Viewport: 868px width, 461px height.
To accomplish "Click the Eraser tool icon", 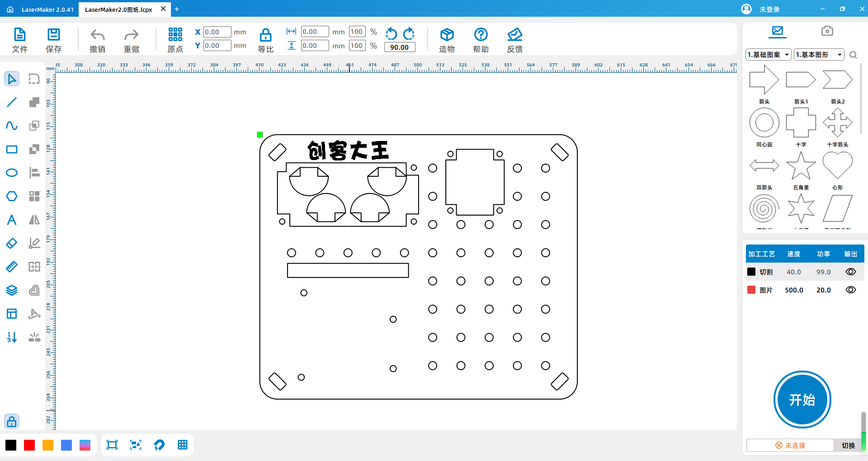I will click(x=12, y=243).
